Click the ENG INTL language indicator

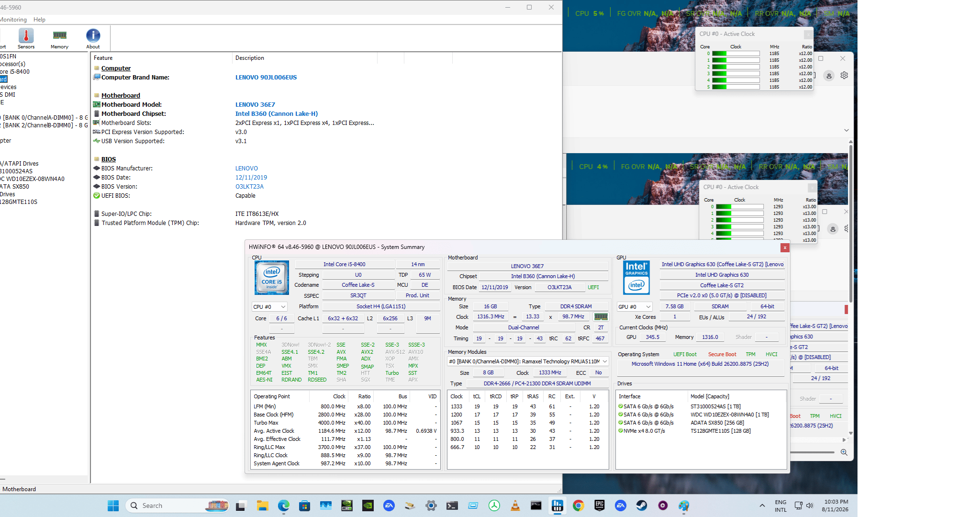coord(780,506)
